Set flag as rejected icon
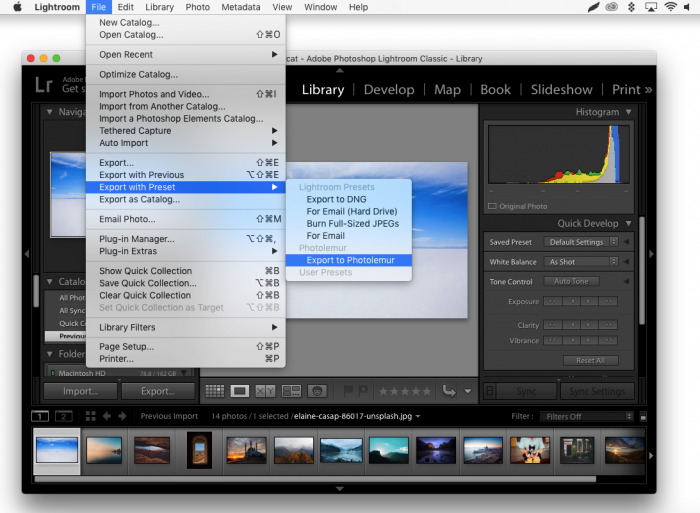This screenshot has width=700, height=513. click(x=363, y=391)
